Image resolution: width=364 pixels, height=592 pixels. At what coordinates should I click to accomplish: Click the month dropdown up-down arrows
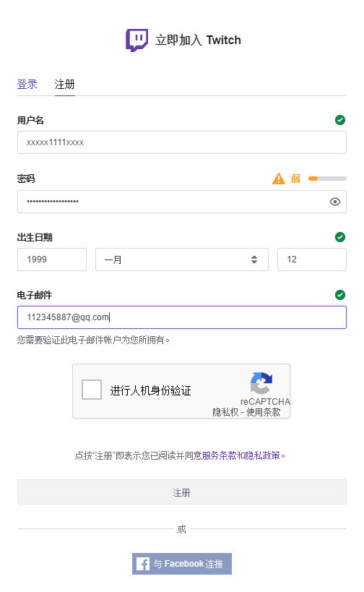point(253,259)
